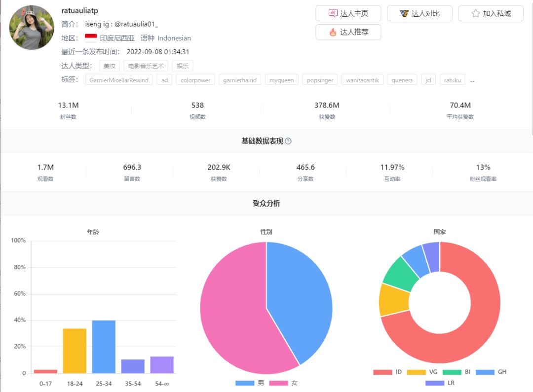Toggle the 女 legend swatch in gender chart
533x392 pixels.
(278, 383)
